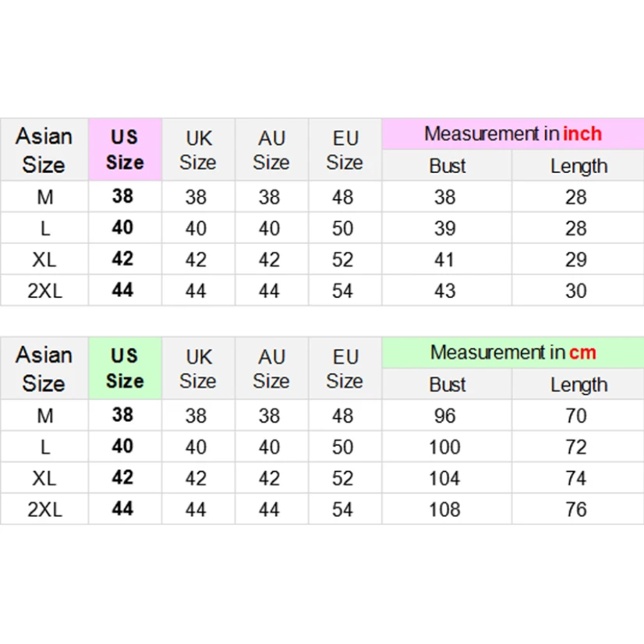The height and width of the screenshot is (644, 644).
Task: Click the pink US Size header
Action: point(125,150)
